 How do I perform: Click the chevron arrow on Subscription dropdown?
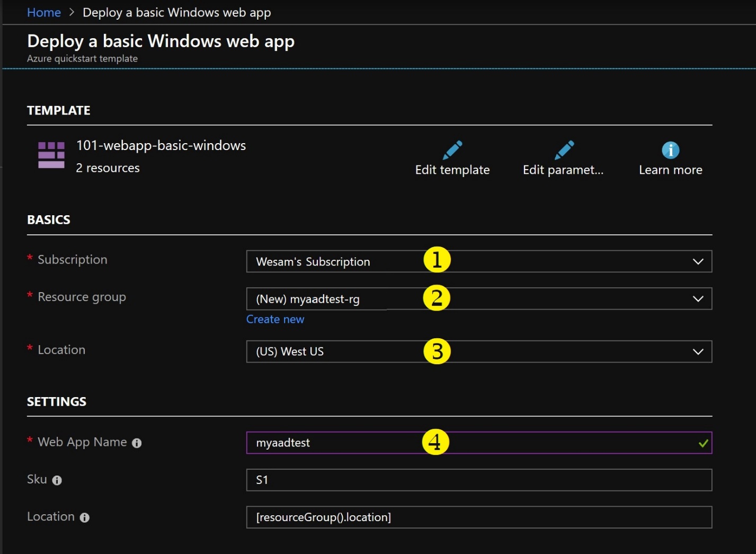[698, 261]
